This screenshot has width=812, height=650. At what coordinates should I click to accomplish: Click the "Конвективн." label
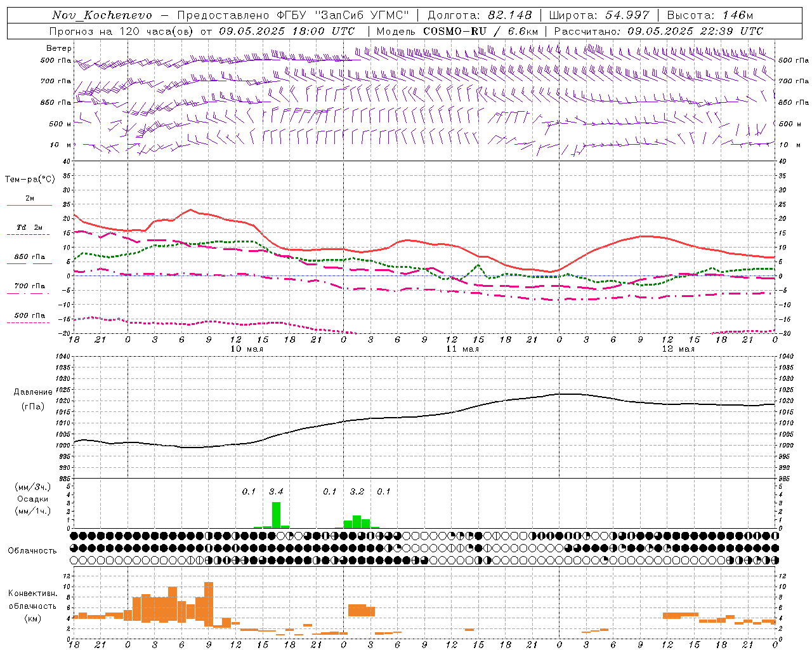pos(32,594)
